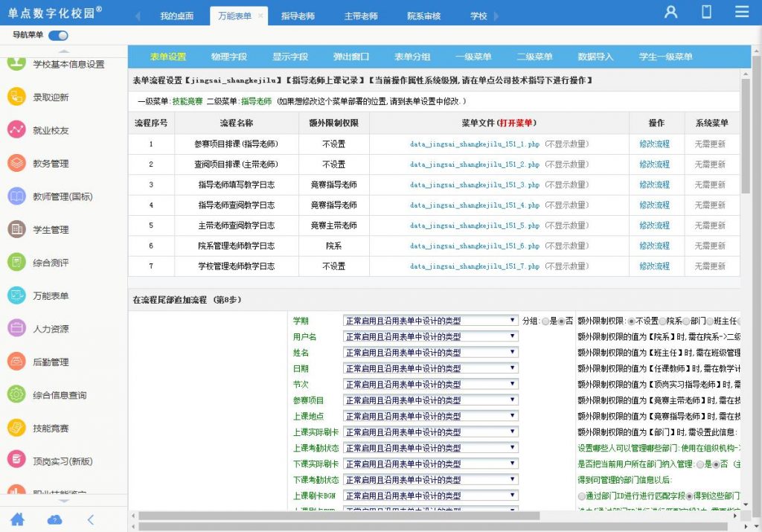Click 修改流程 for 主带老师查阅教学日志
The width and height of the screenshot is (762, 532).
click(x=655, y=225)
